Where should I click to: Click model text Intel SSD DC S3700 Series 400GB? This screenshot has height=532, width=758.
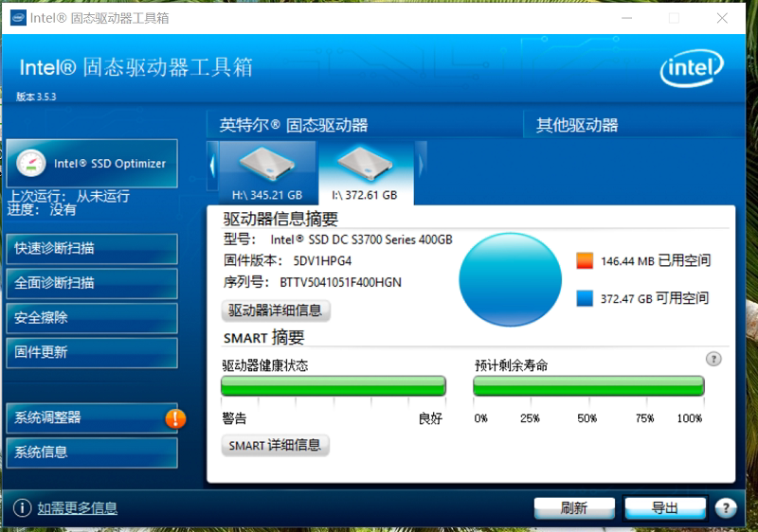(x=361, y=239)
